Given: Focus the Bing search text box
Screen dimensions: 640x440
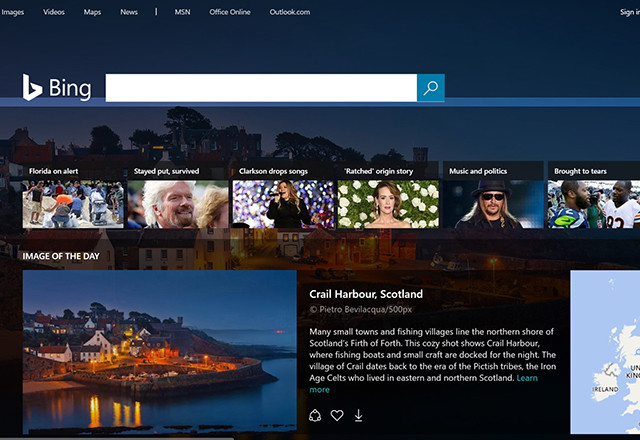Looking at the screenshot, I should (x=261, y=87).
